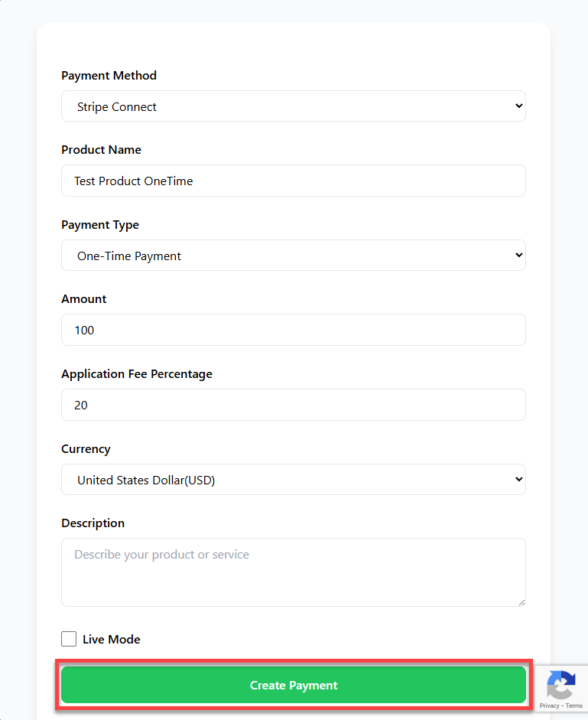Open the Payment Method dropdown

293,106
